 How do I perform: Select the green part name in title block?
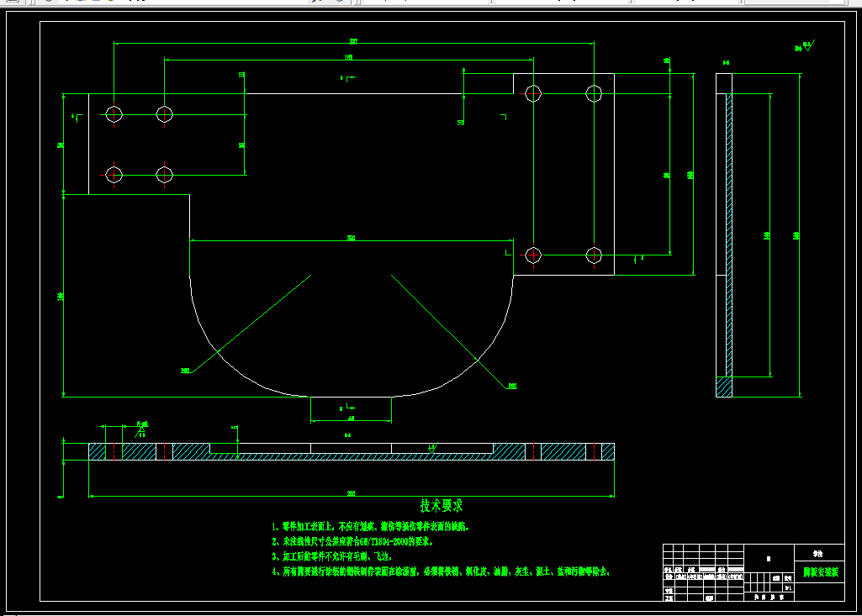click(x=820, y=572)
